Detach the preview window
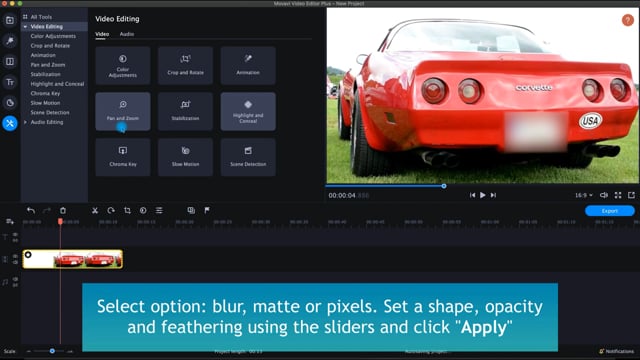 [631, 195]
